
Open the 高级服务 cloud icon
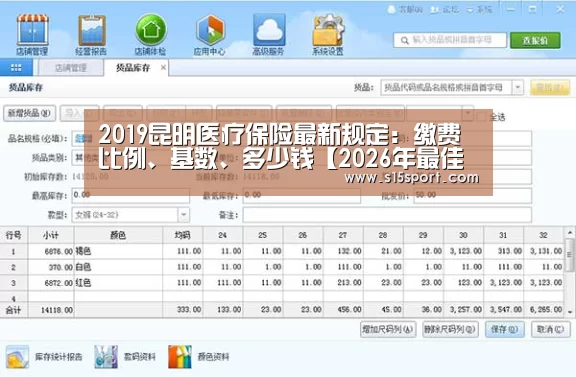pyautogui.click(x=269, y=29)
